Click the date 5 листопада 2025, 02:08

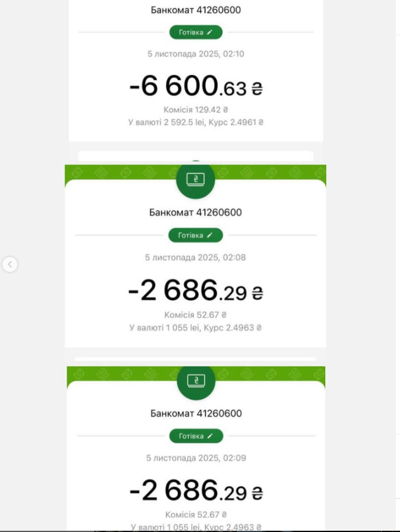[x=196, y=257]
